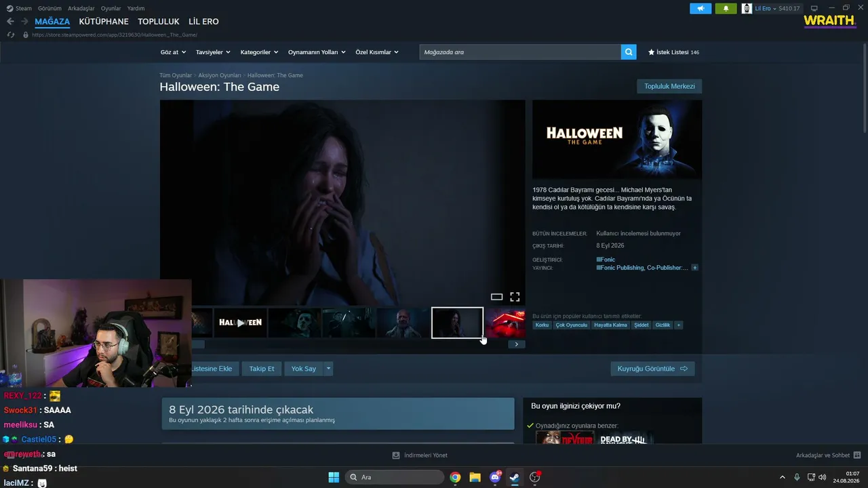Expand the Özel Kısımlar dropdown
This screenshot has height=488, width=868.
pyautogui.click(x=377, y=52)
